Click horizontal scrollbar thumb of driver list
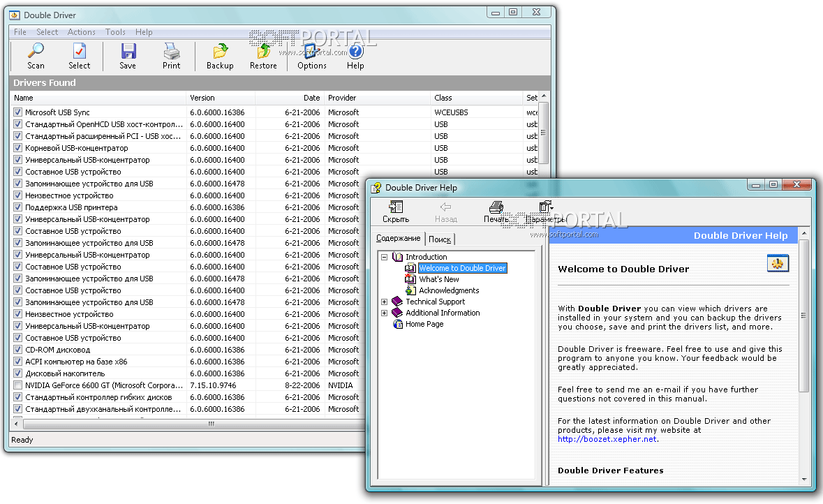 [x=210, y=424]
